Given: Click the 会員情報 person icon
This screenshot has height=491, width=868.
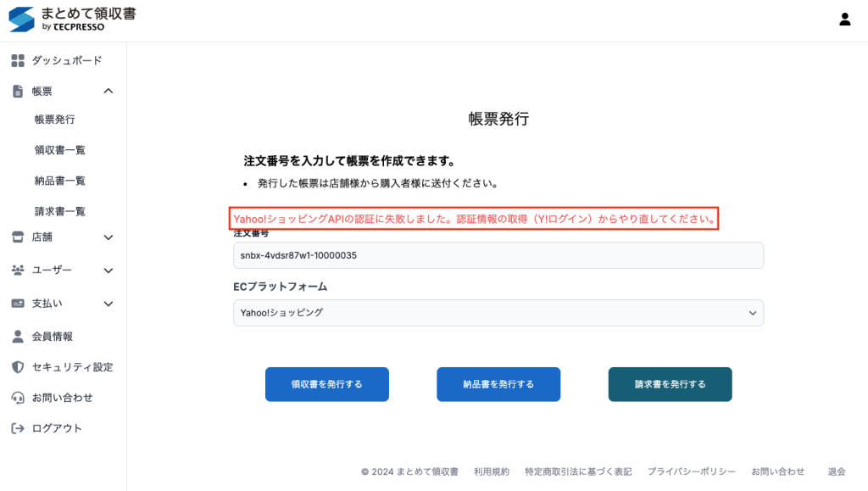Looking at the screenshot, I should (18, 337).
